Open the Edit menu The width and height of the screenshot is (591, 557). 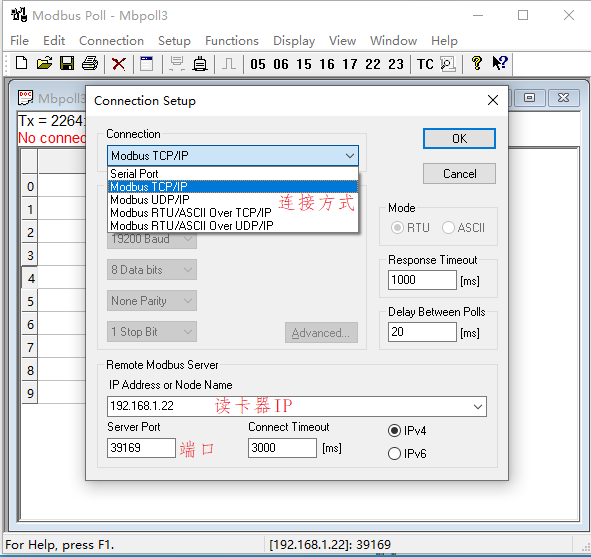click(x=54, y=41)
